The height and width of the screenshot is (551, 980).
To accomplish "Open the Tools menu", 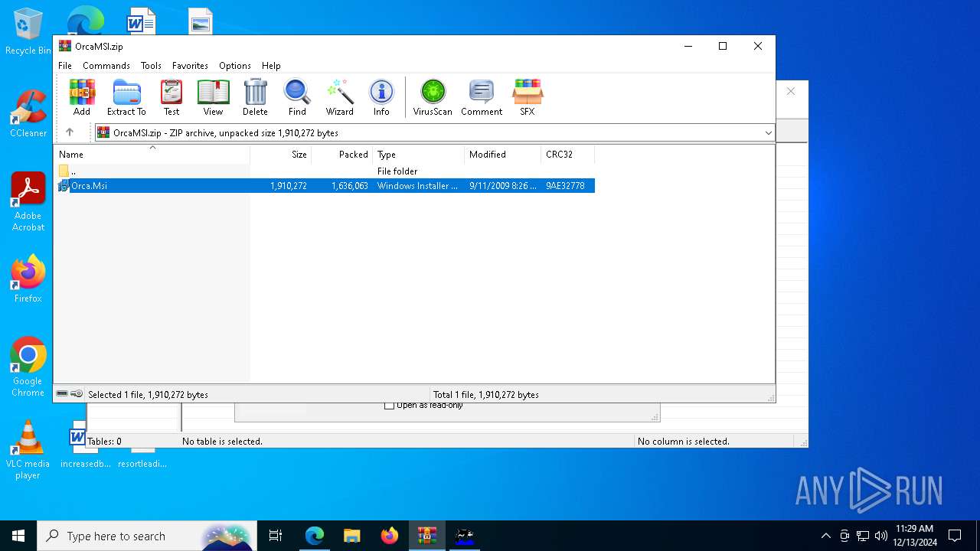I will click(151, 66).
